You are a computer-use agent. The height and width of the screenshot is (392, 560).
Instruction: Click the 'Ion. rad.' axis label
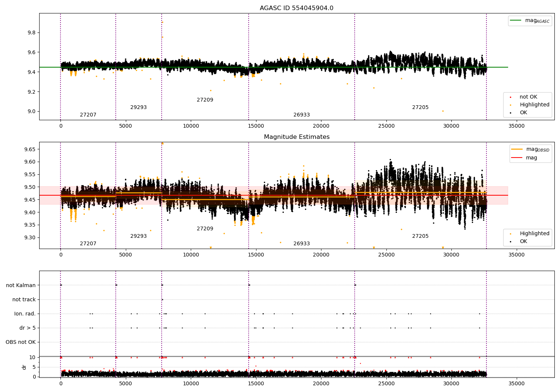[x=25, y=314]
